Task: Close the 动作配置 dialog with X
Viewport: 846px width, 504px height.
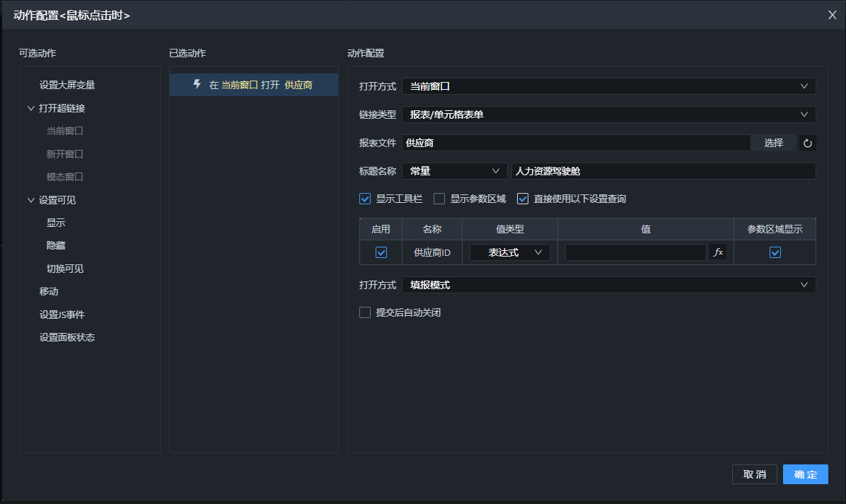Action: point(833,15)
